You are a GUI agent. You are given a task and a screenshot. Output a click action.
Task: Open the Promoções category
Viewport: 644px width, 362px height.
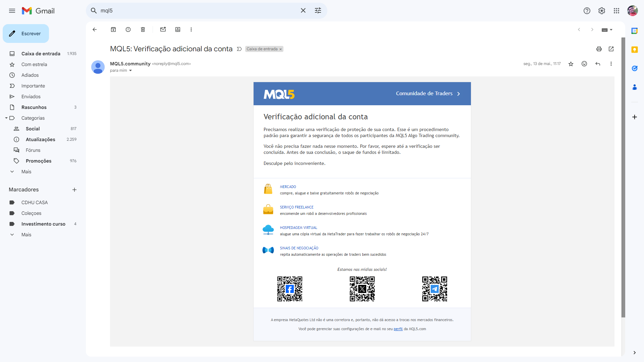point(38,161)
